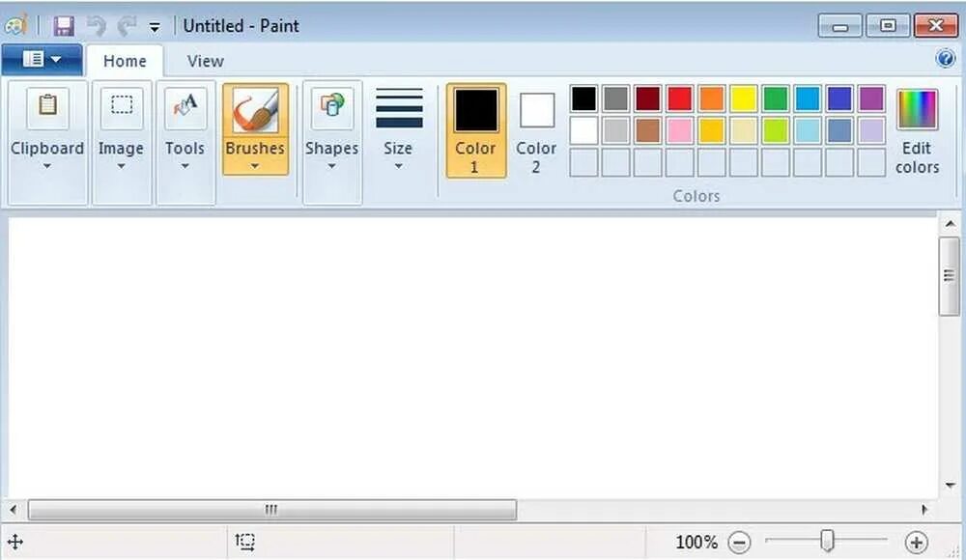Select the Color 2 button

click(536, 130)
